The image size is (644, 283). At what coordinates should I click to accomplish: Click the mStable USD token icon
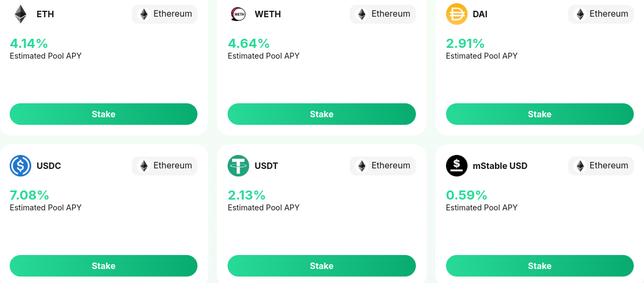[x=457, y=166]
